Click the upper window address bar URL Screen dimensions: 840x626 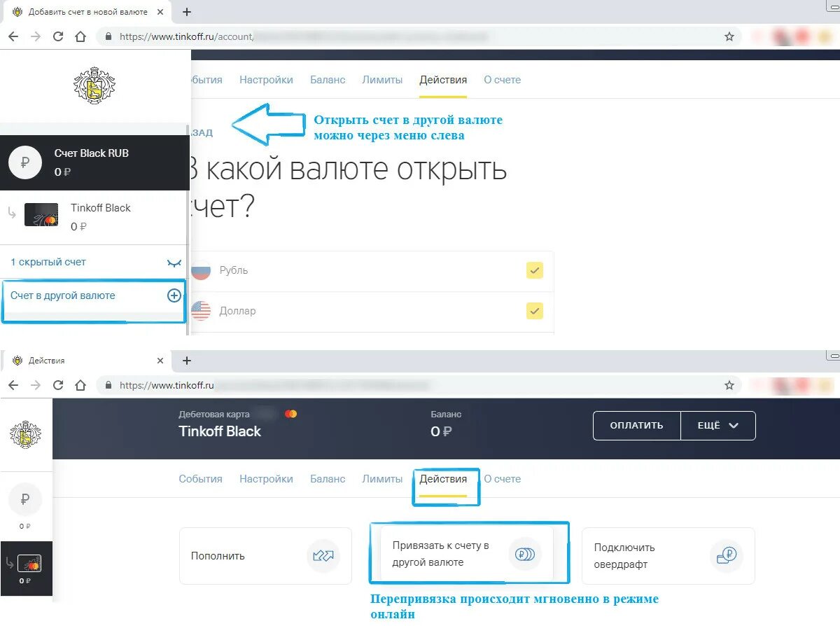pyautogui.click(x=185, y=36)
